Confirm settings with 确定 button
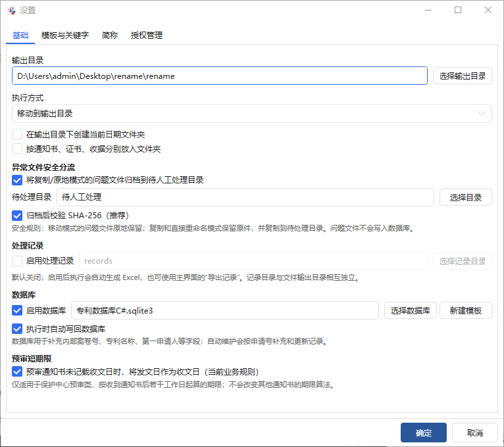Screen dimensions: 504x447 click(x=423, y=433)
